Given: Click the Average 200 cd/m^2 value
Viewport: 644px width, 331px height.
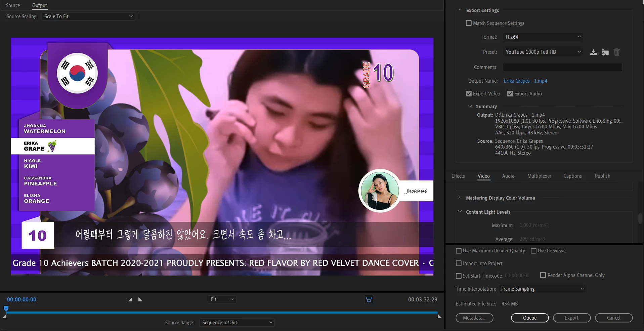Looking at the screenshot, I should (532, 239).
